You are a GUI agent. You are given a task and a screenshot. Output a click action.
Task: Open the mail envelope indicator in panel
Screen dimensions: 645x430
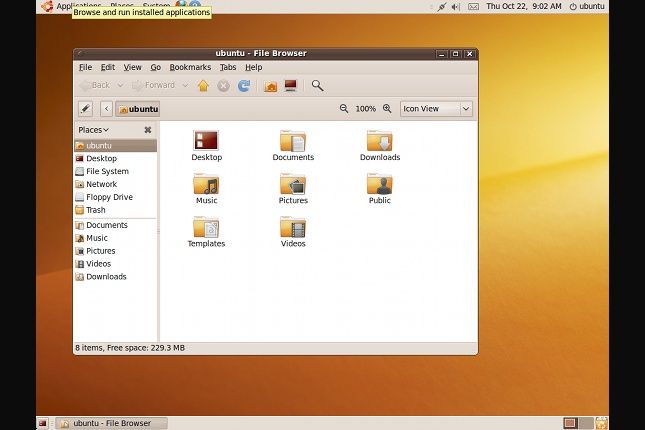click(x=473, y=7)
